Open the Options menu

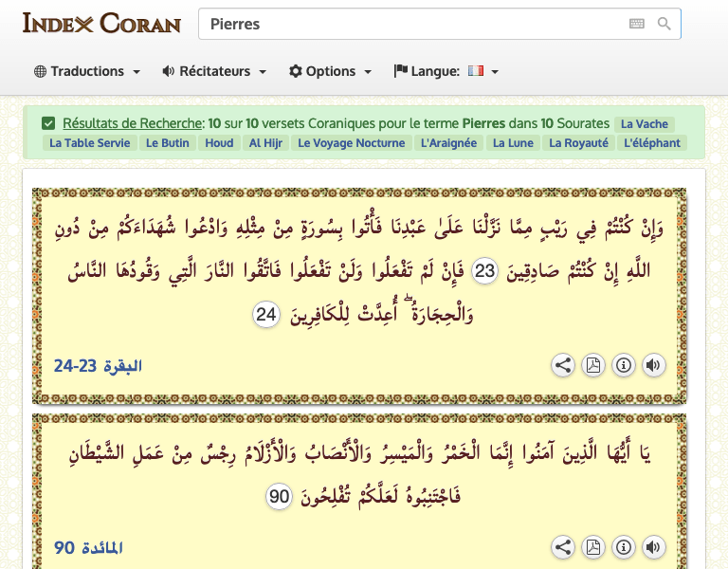330,71
